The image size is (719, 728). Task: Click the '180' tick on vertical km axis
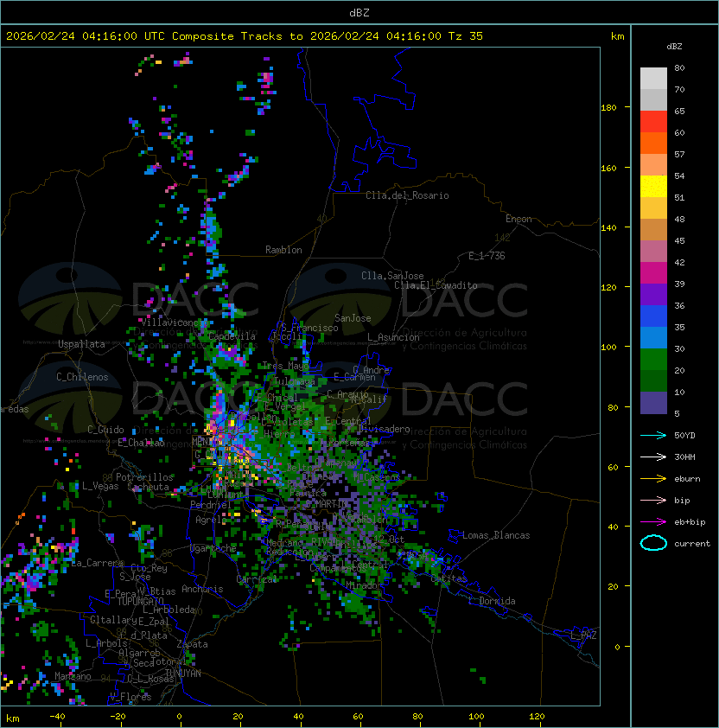608,108
